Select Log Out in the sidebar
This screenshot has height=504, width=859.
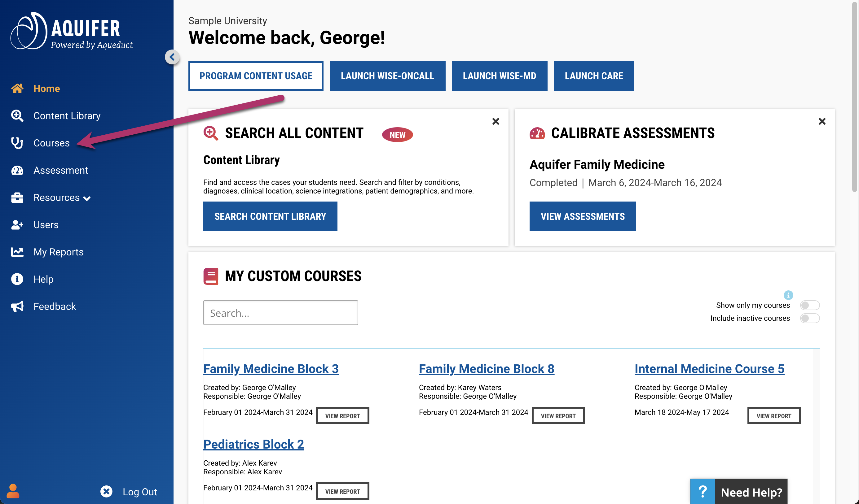[x=139, y=491]
